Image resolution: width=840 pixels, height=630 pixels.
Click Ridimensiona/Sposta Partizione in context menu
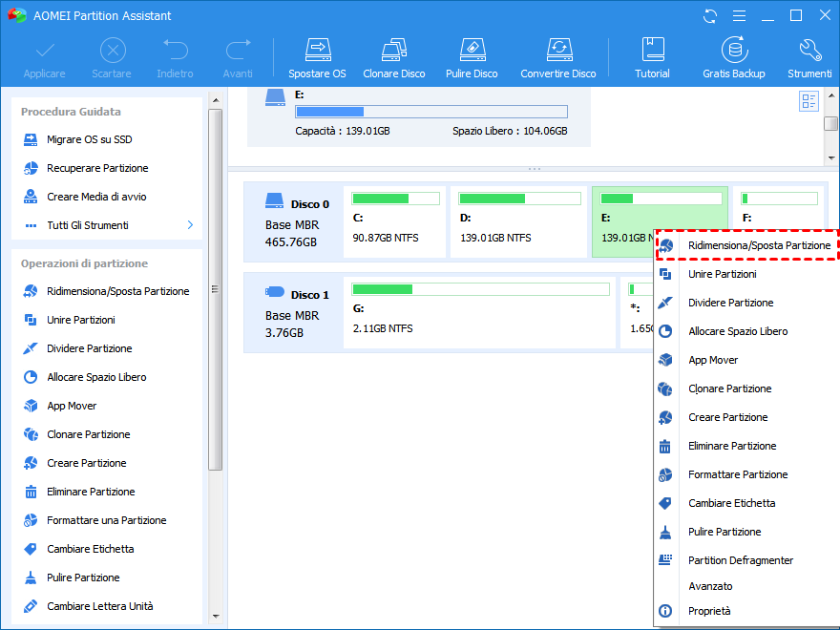(746, 245)
